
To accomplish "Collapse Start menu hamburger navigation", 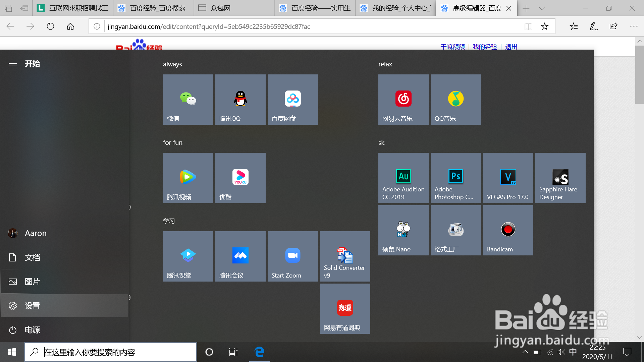I will (x=13, y=64).
